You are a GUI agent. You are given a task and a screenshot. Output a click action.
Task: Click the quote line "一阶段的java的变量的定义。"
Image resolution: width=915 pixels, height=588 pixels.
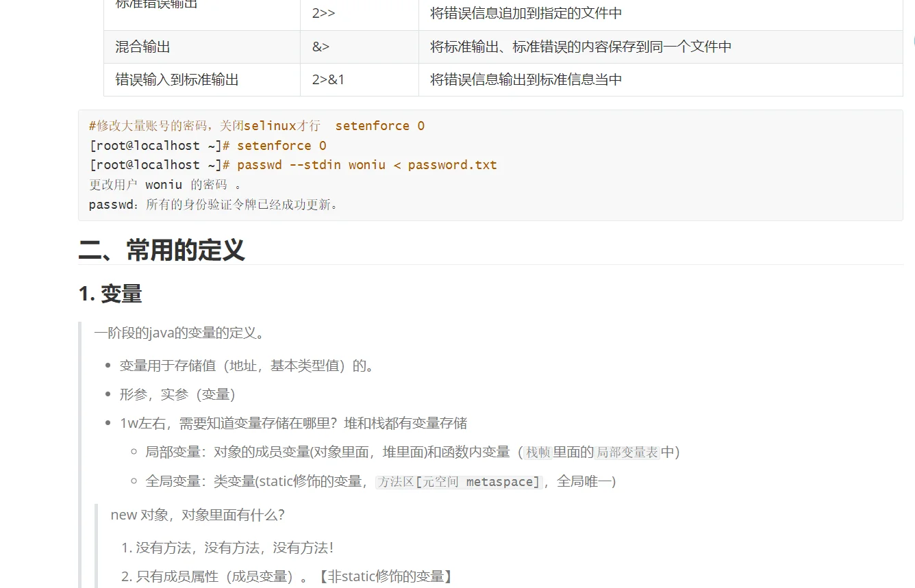coord(179,333)
